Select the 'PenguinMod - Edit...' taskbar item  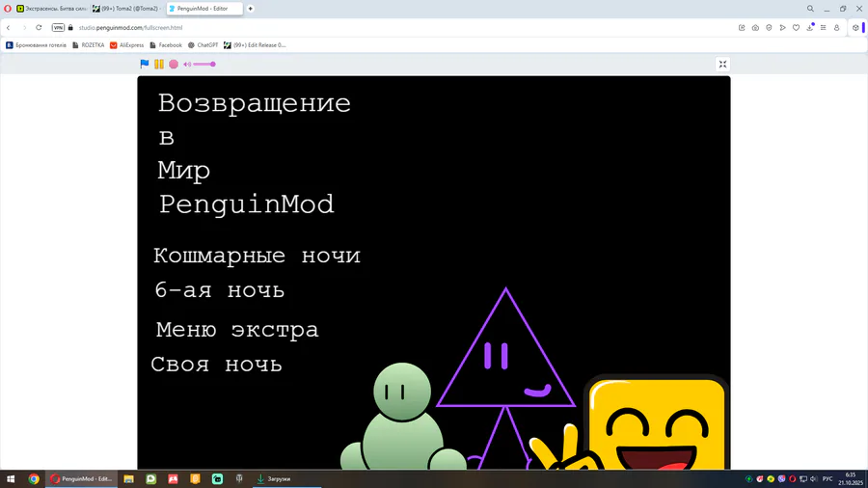[x=81, y=479]
